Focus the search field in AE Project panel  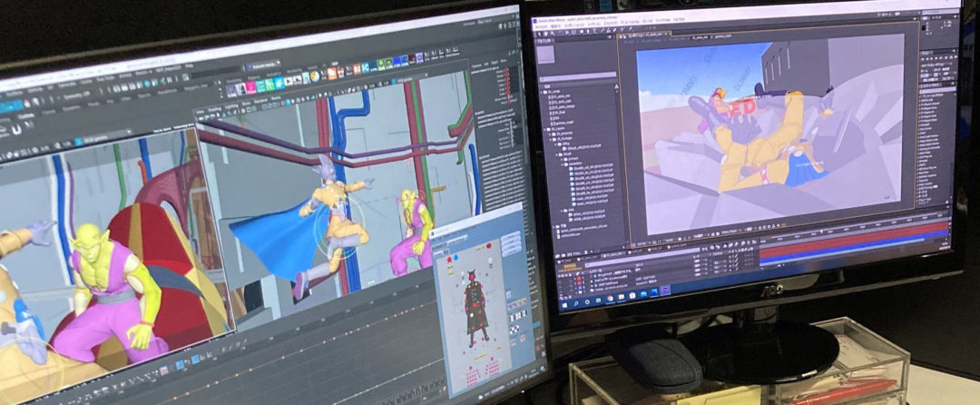click(x=578, y=79)
